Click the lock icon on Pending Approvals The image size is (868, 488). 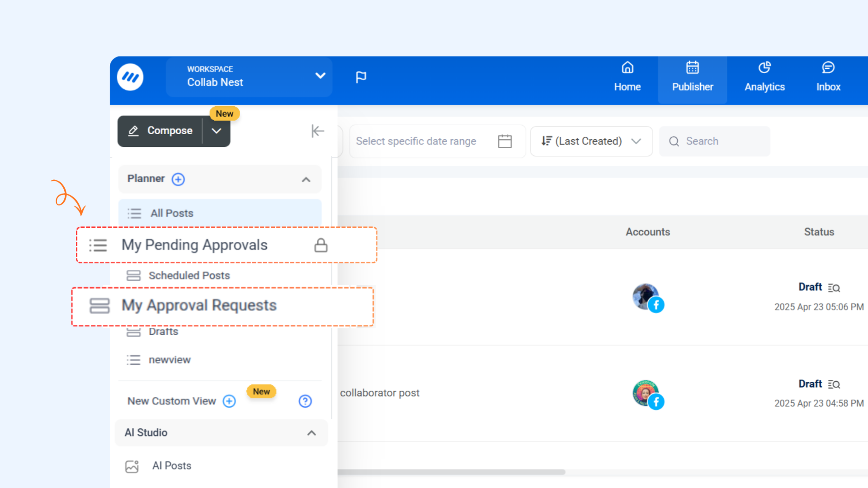point(321,245)
